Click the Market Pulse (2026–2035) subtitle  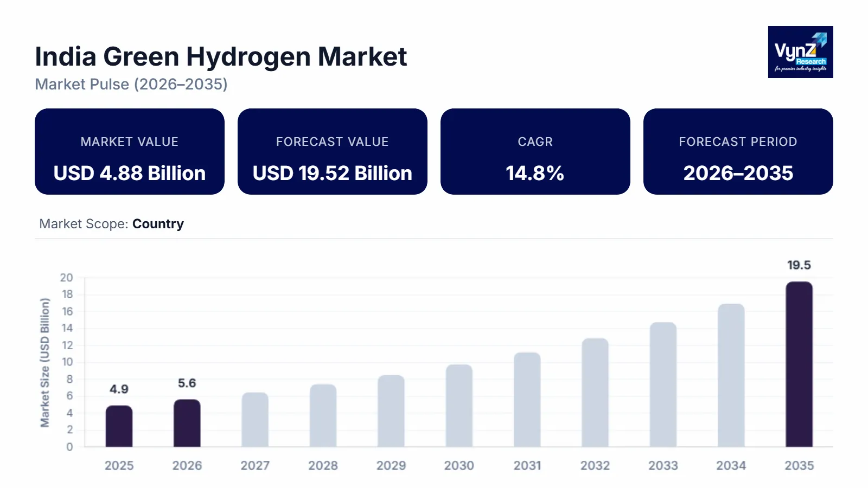click(131, 85)
